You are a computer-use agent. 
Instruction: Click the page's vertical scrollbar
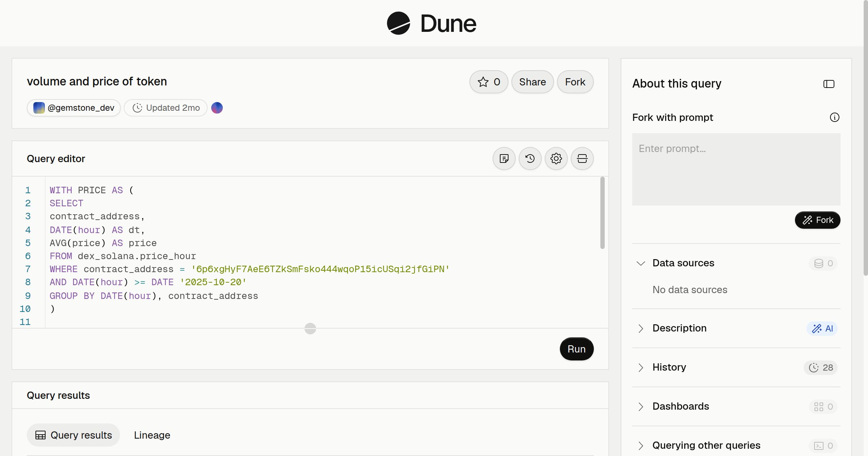point(865,138)
